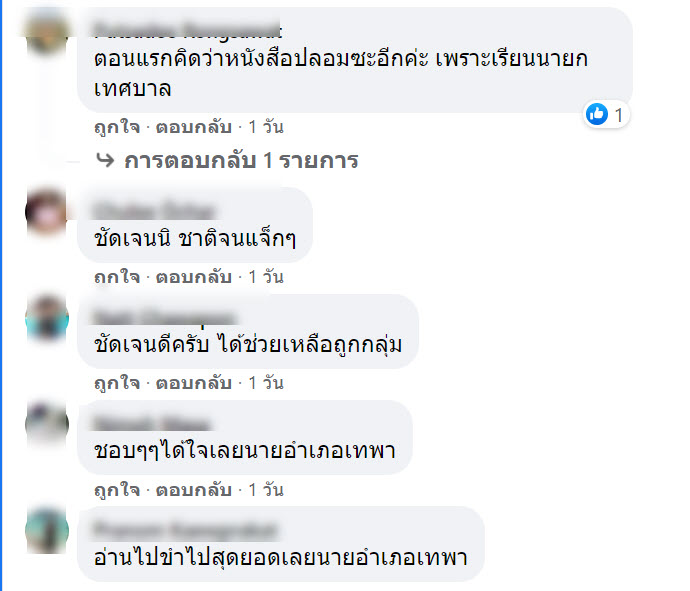Open avatar of the ชัดเจนนิ ชาติจนแจ็กๆ commenter

click(x=46, y=212)
